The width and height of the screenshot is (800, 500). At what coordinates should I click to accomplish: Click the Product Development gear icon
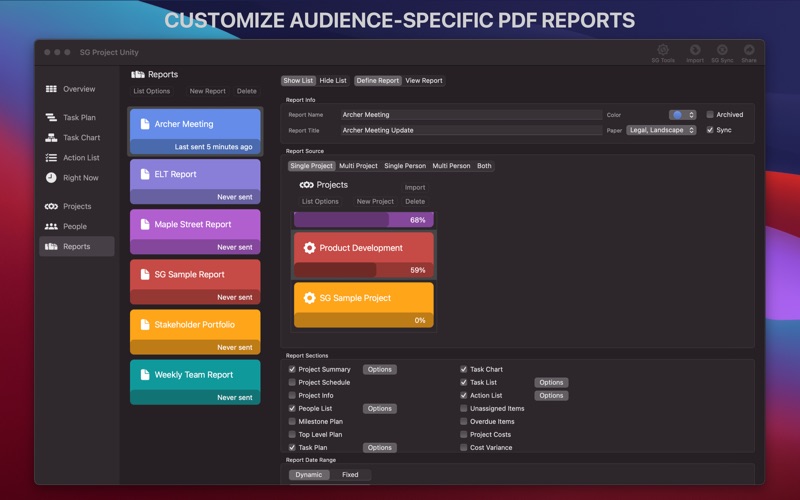[309, 248]
